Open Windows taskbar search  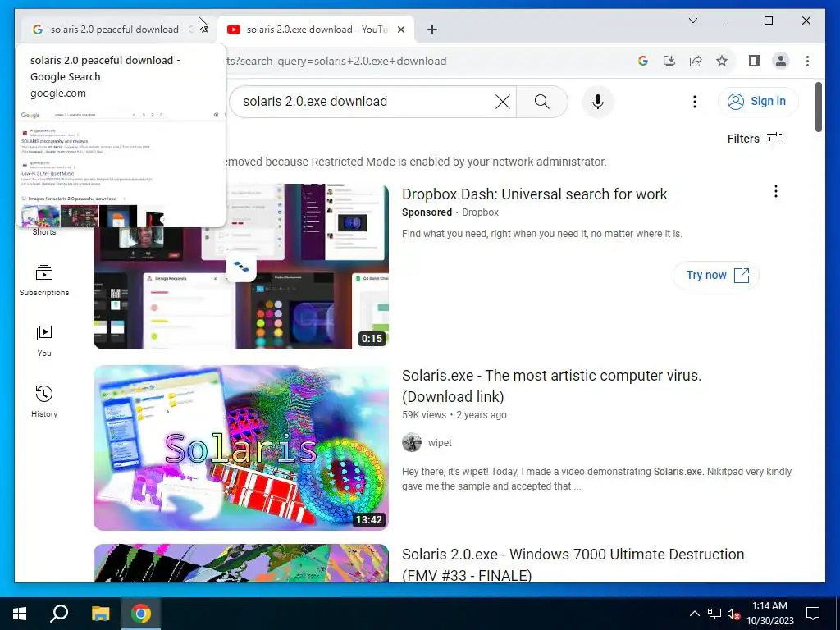coord(59,614)
